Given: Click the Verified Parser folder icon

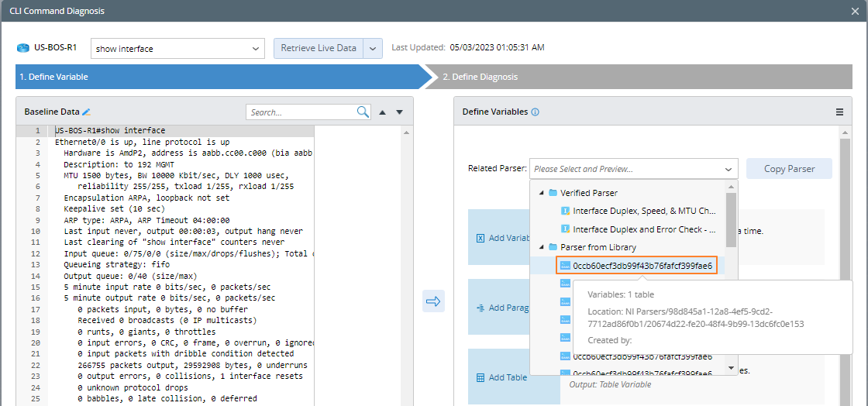Looking at the screenshot, I should point(553,193).
